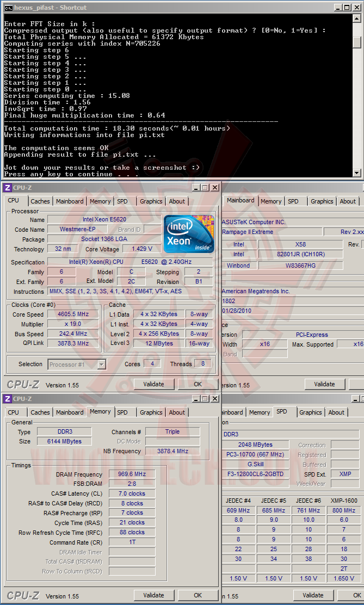Image resolution: width=364 pixels, height=605 pixels.
Task: Open Caches tab in bottom-left Memory window
Action: point(40,412)
